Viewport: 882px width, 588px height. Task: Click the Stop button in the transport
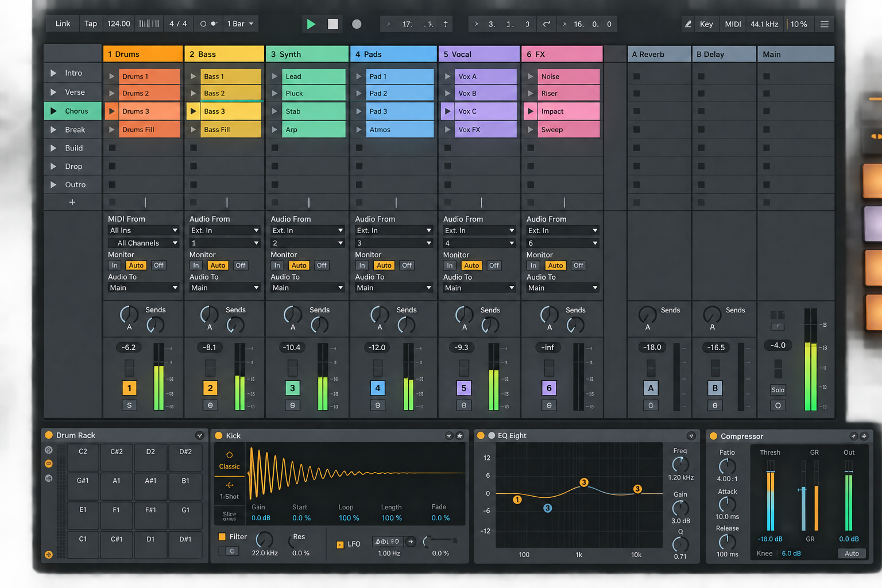(333, 24)
